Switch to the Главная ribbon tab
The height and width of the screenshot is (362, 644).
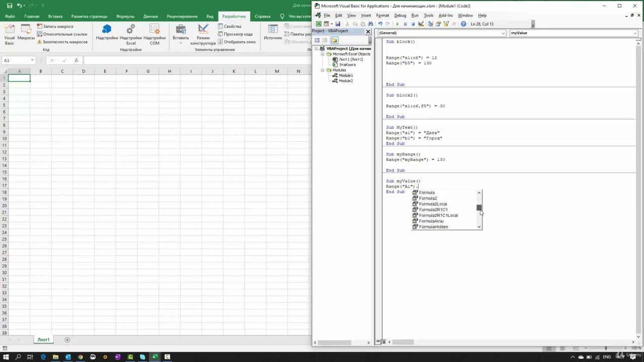(x=32, y=16)
